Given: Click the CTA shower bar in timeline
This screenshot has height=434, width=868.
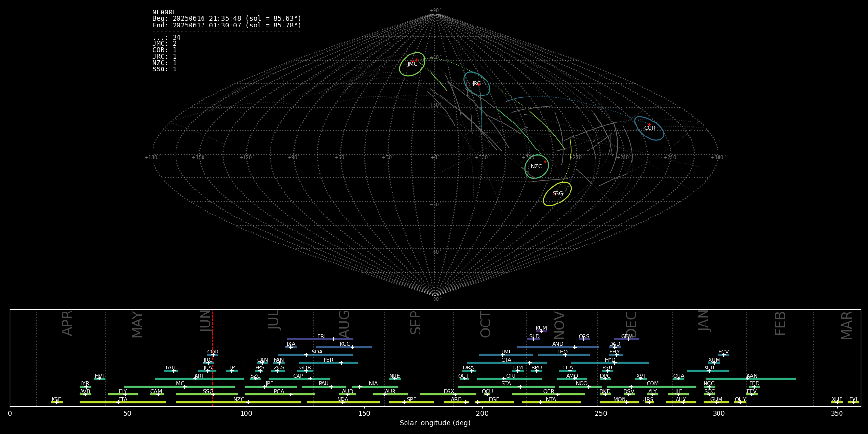Looking at the screenshot, I should click(x=507, y=363).
